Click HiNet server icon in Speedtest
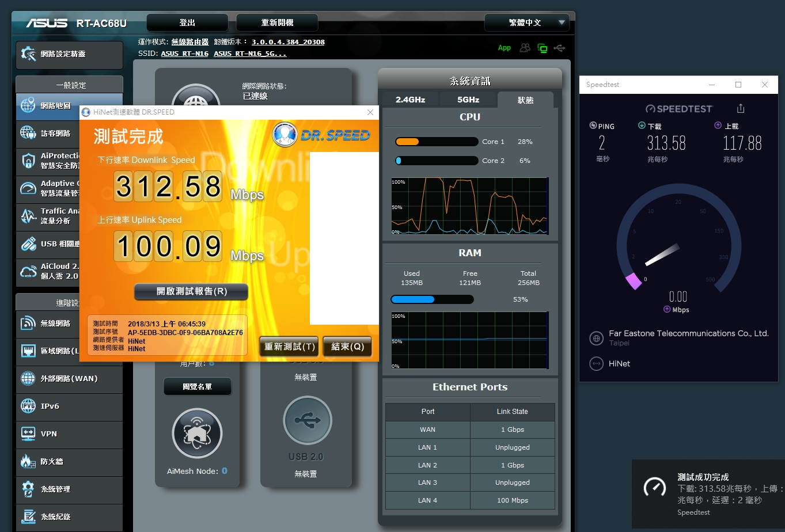This screenshot has width=785, height=532. tap(597, 364)
